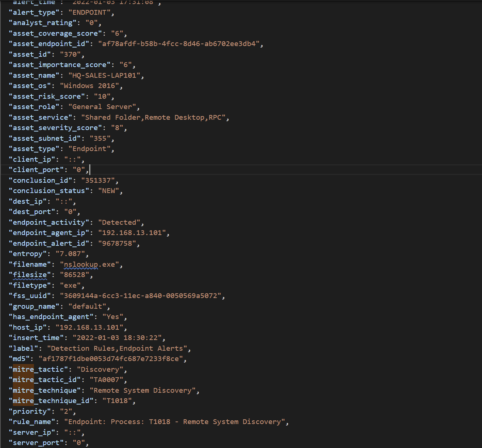Click the entropy value "7.087"

70,254
